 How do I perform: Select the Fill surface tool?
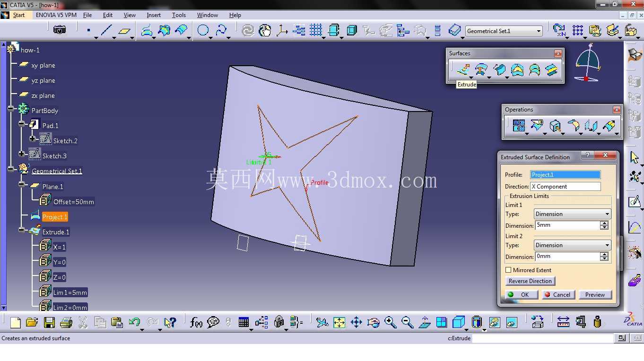[517, 70]
